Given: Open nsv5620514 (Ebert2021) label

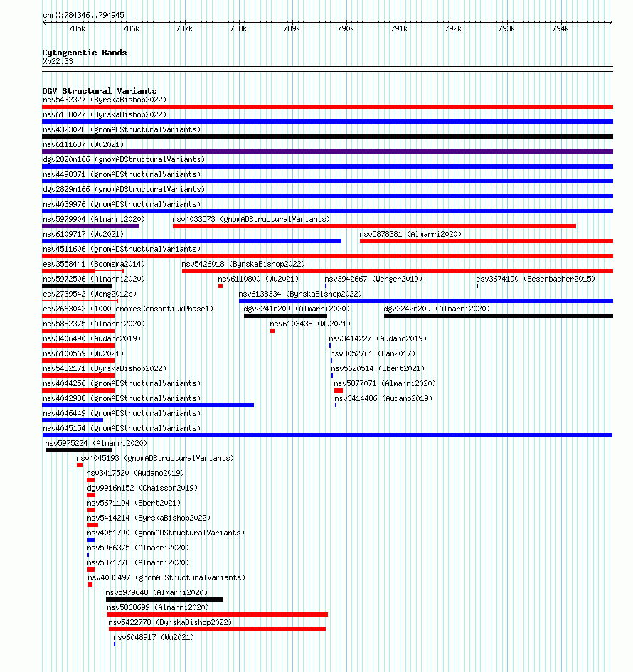Looking at the screenshot, I should pyautogui.click(x=378, y=368).
